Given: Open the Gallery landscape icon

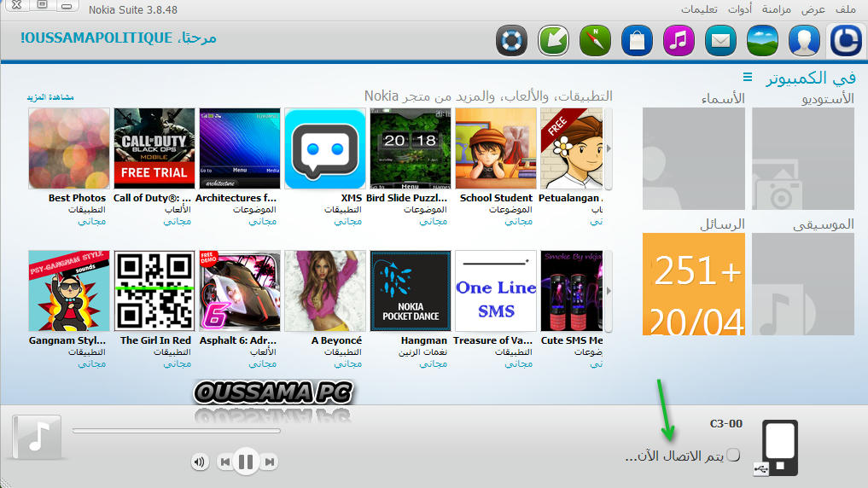Looking at the screenshot, I should point(762,40).
